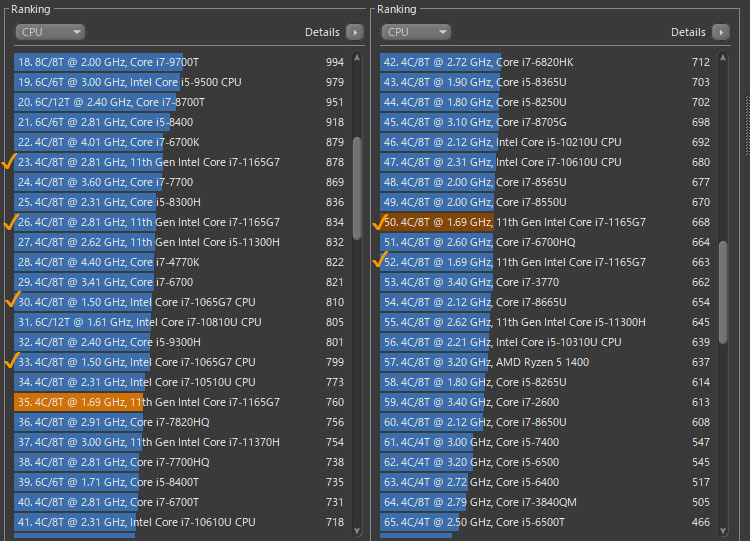Select rank 45 Core i7-8705G row
The width and height of the screenshot is (750, 541).
tap(545, 122)
